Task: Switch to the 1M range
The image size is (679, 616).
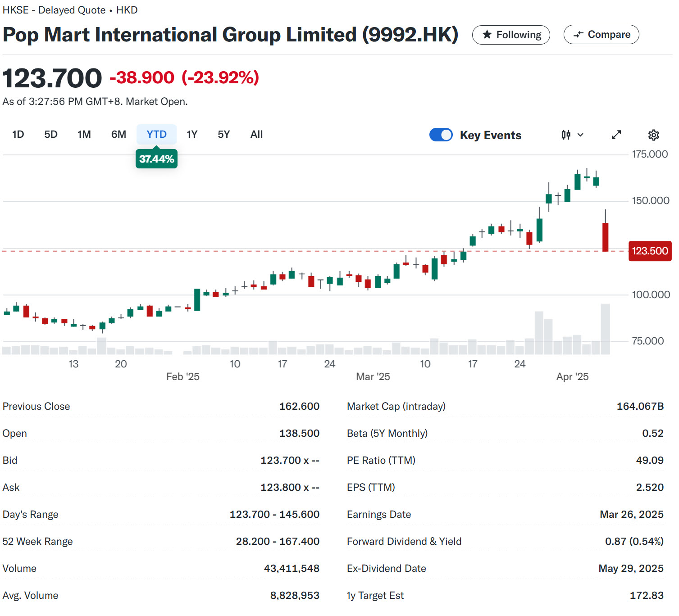Action: click(x=84, y=134)
